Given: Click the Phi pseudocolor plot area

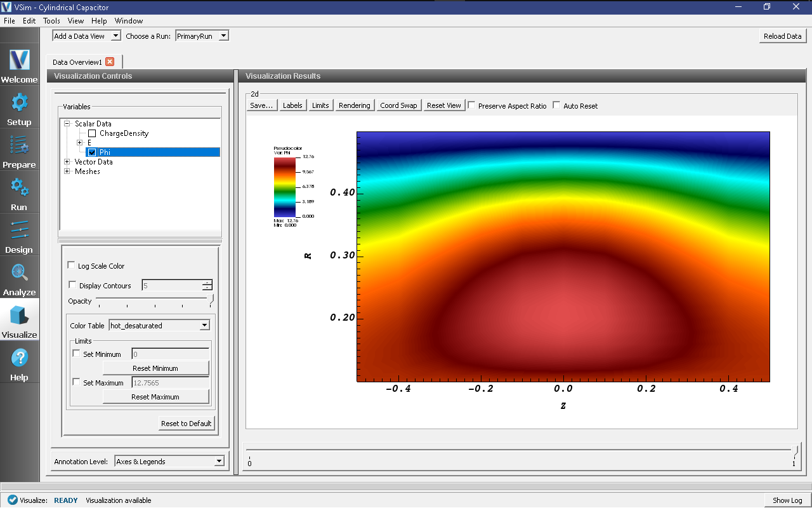Looking at the screenshot, I should [563, 257].
